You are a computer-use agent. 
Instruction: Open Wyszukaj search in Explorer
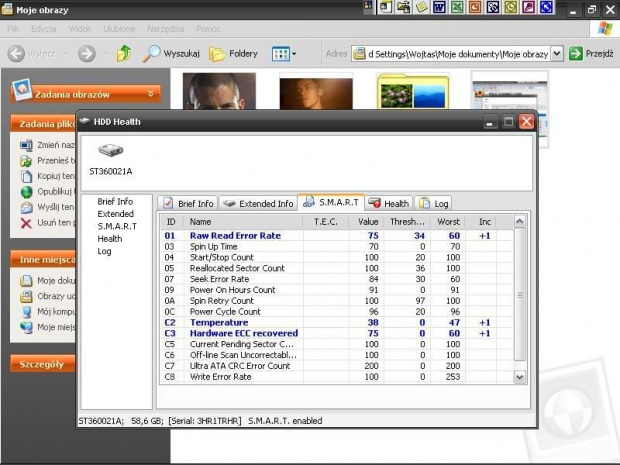click(171, 53)
